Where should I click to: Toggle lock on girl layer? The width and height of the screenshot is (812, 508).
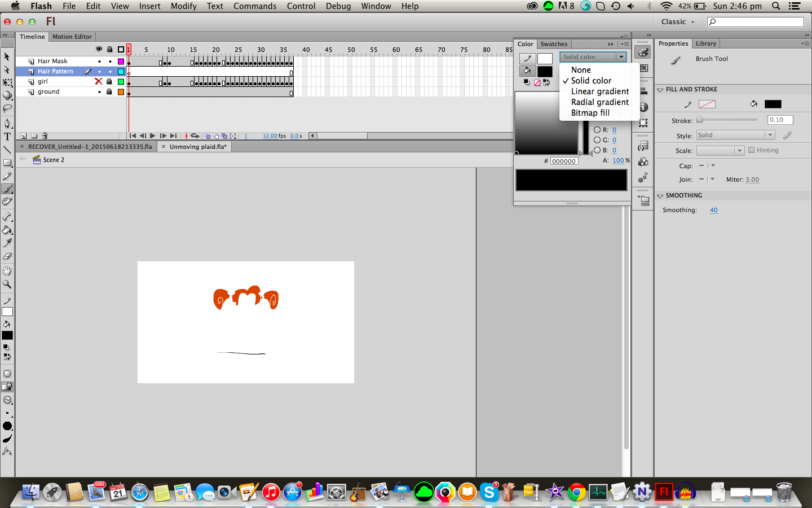tap(109, 81)
